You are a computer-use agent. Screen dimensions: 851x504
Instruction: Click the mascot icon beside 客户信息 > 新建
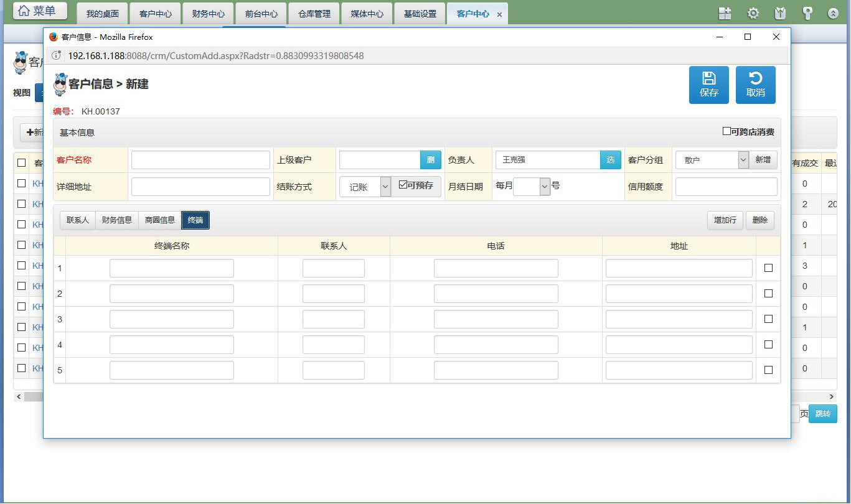(60, 84)
